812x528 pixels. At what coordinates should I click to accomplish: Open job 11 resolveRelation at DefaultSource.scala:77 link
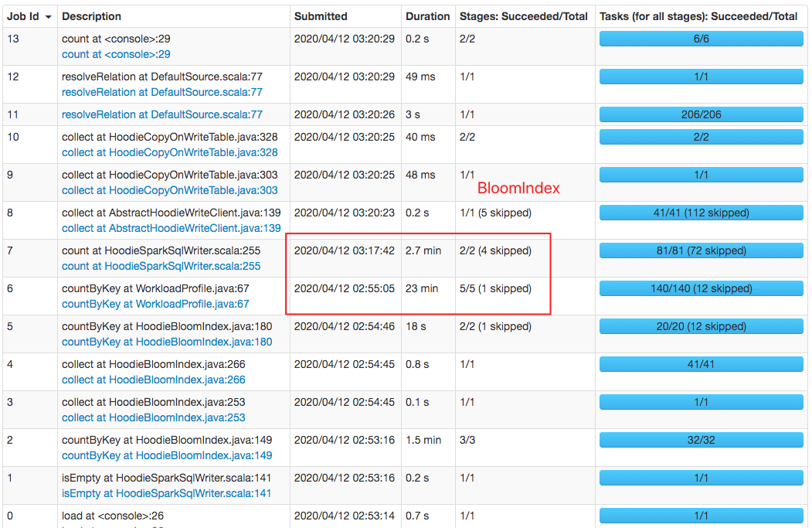(162, 114)
